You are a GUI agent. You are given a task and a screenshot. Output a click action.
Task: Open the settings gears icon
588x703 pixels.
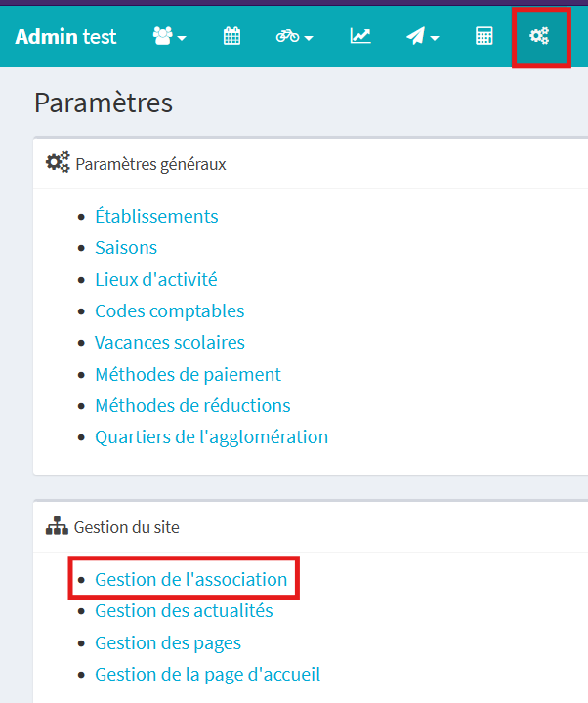(539, 36)
